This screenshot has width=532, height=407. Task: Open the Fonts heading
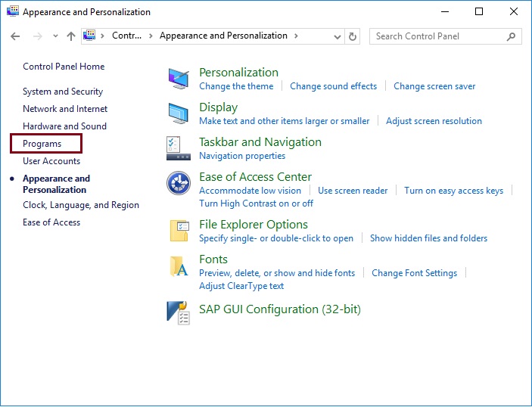pos(213,259)
